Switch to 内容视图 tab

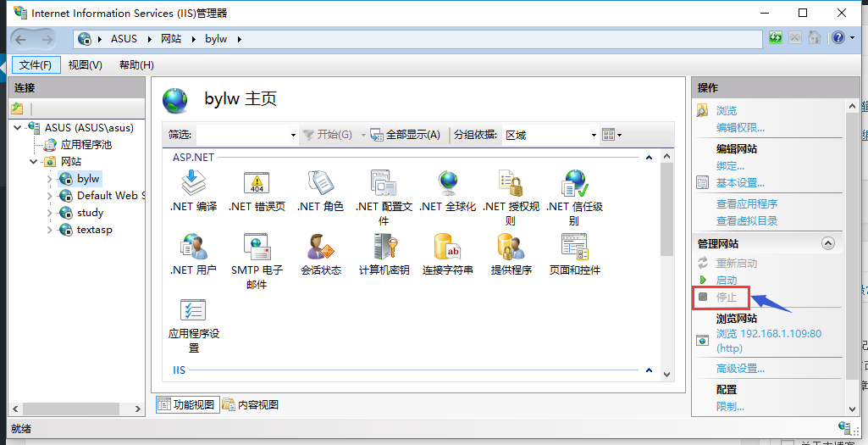[x=251, y=404]
